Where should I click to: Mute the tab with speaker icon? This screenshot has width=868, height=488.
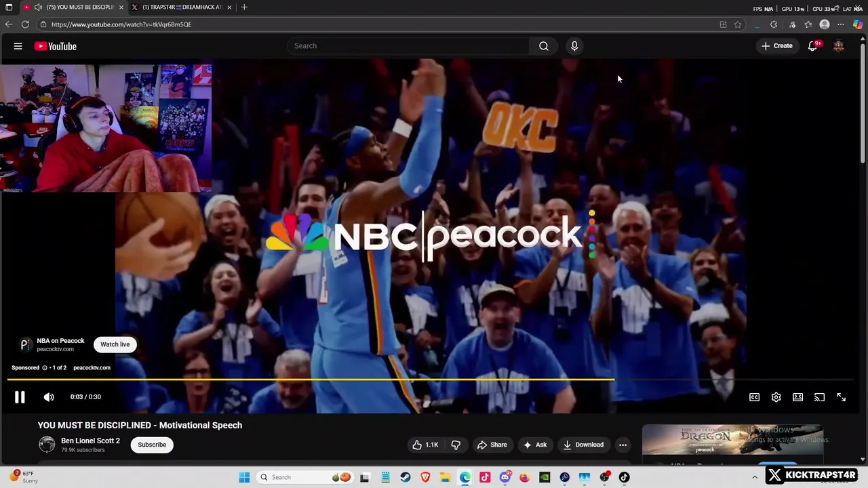tap(38, 7)
